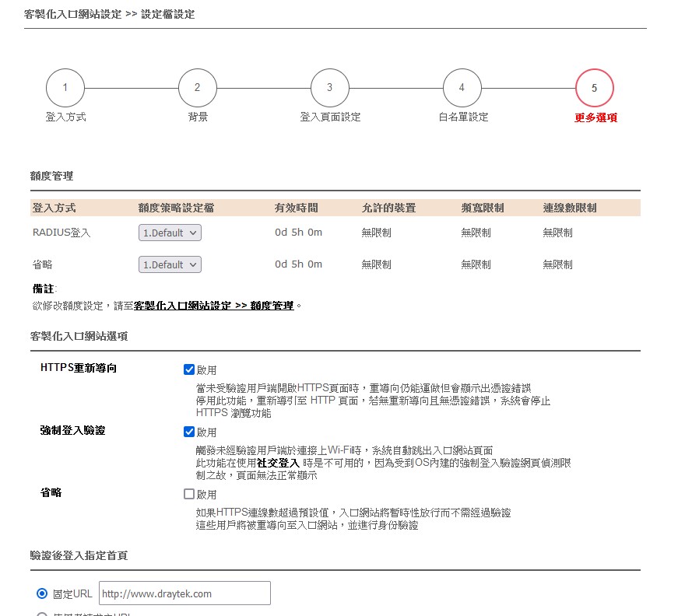Image resolution: width=685 pixels, height=616 pixels.
Task: Open step 3 circle for 登入頁面設定
Action: click(330, 87)
